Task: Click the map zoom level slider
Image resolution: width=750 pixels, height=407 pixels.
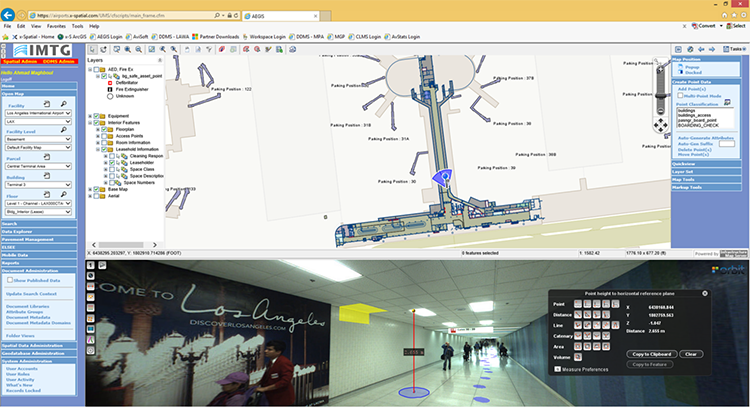Action: point(659,94)
